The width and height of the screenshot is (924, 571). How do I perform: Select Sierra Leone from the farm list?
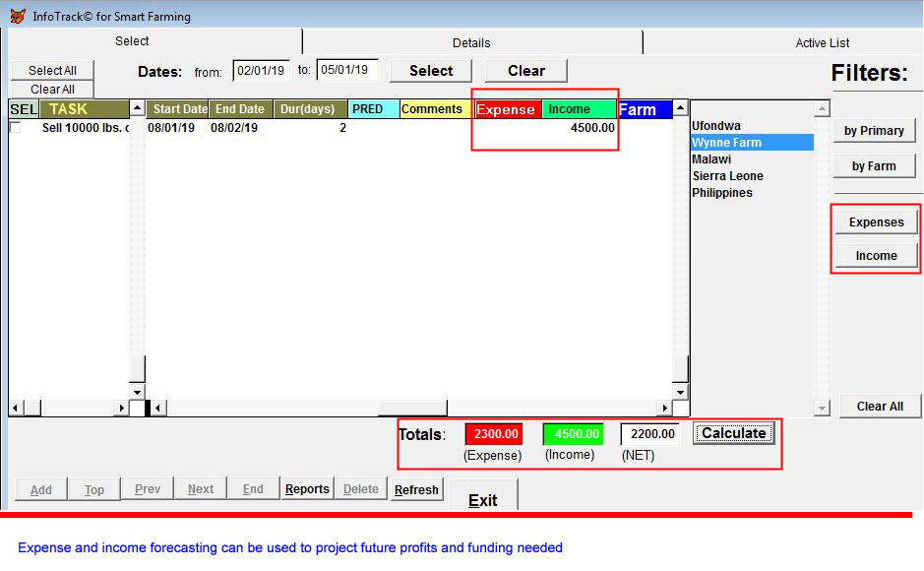(727, 176)
